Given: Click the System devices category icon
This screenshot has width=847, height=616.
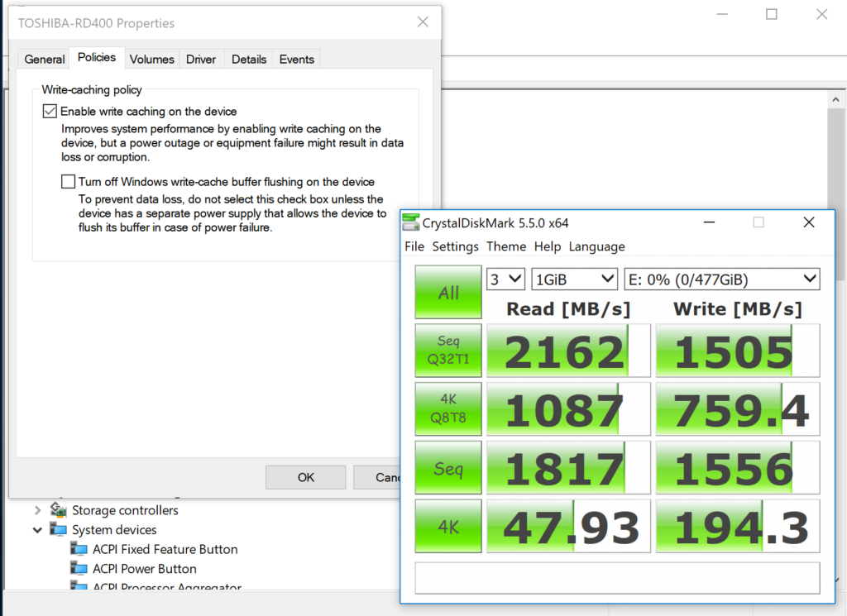Looking at the screenshot, I should pos(58,530).
